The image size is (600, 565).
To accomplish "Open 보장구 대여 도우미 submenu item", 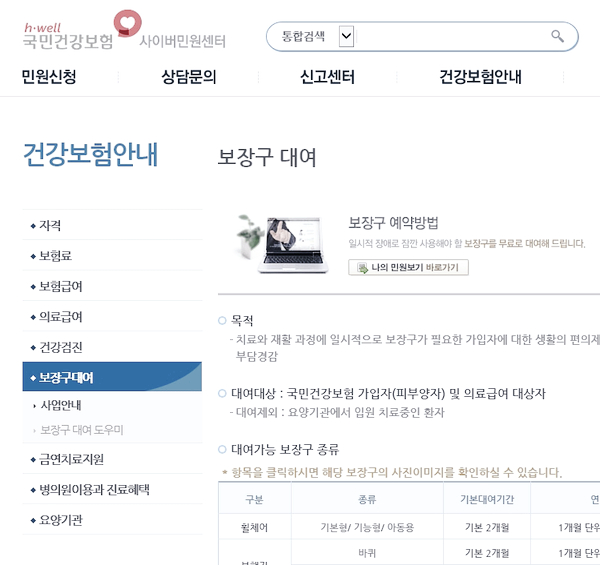I will click(82, 430).
